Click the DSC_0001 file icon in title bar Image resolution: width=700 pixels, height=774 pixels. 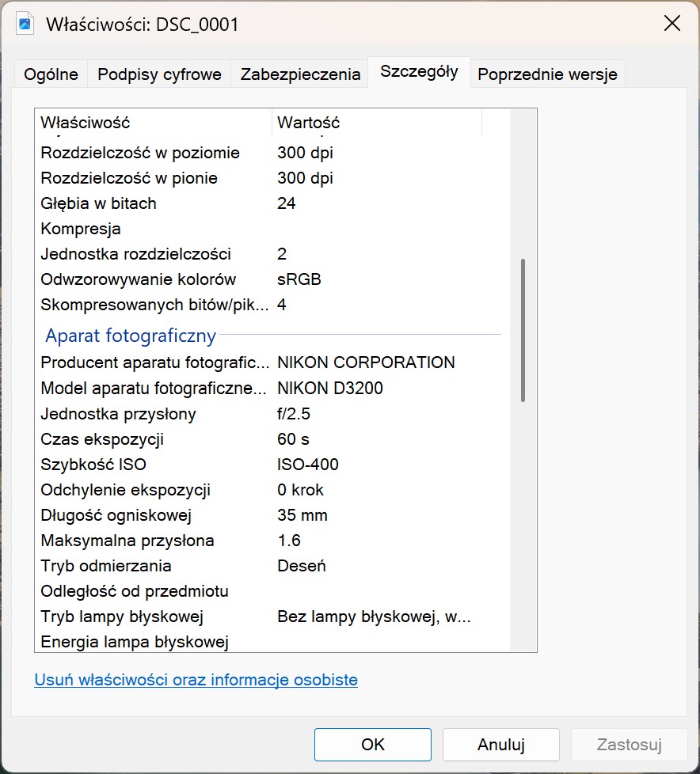click(25, 24)
